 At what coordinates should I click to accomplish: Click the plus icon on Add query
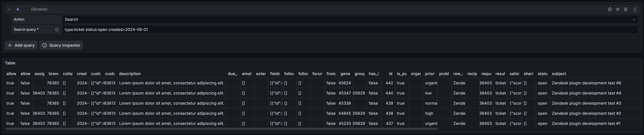[x=10, y=45]
